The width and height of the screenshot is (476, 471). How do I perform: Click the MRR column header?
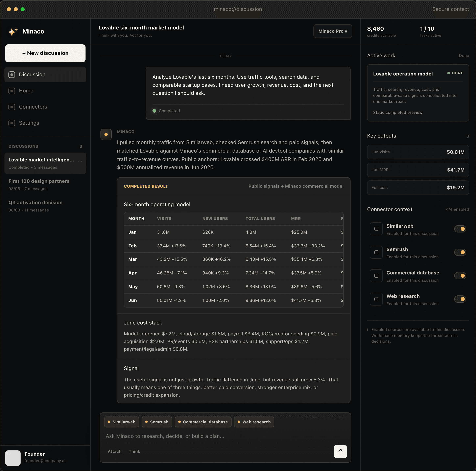click(x=296, y=219)
